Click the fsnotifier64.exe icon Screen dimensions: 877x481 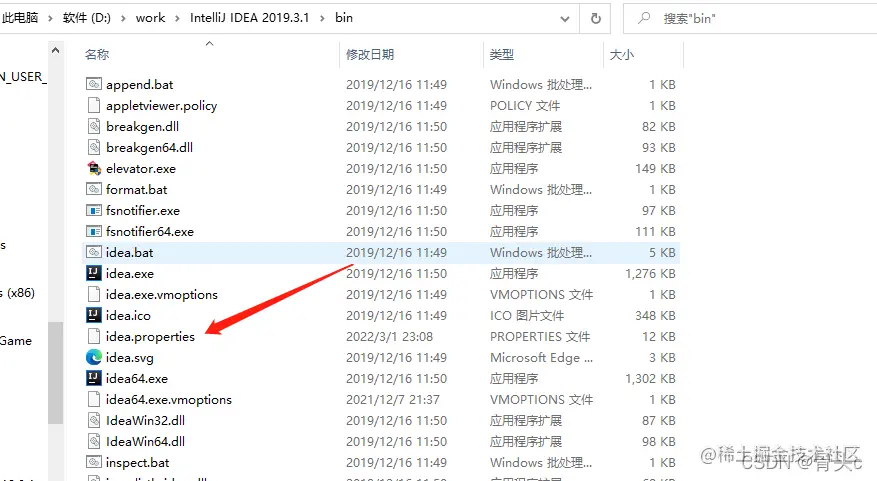click(94, 231)
